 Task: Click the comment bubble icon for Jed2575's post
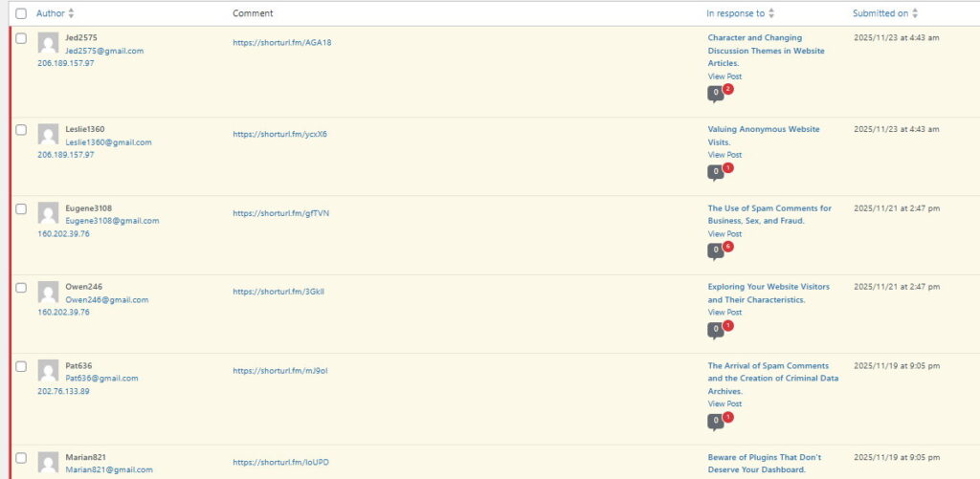click(x=715, y=94)
